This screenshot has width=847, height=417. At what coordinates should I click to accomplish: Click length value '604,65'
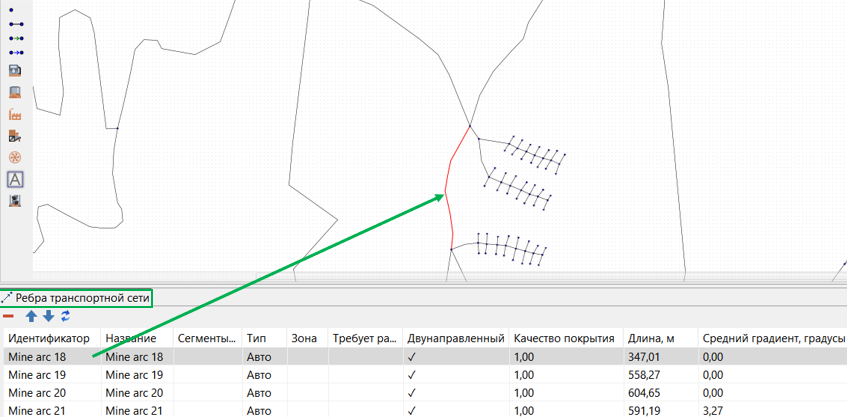tap(643, 393)
